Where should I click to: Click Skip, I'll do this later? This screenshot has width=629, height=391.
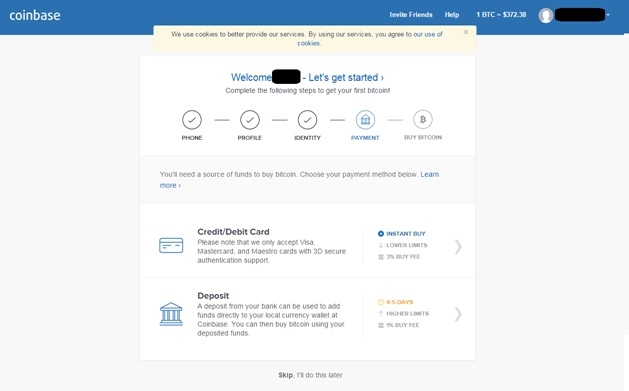point(310,375)
